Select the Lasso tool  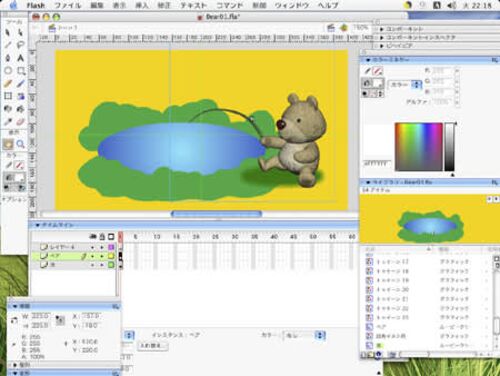(x=21, y=45)
